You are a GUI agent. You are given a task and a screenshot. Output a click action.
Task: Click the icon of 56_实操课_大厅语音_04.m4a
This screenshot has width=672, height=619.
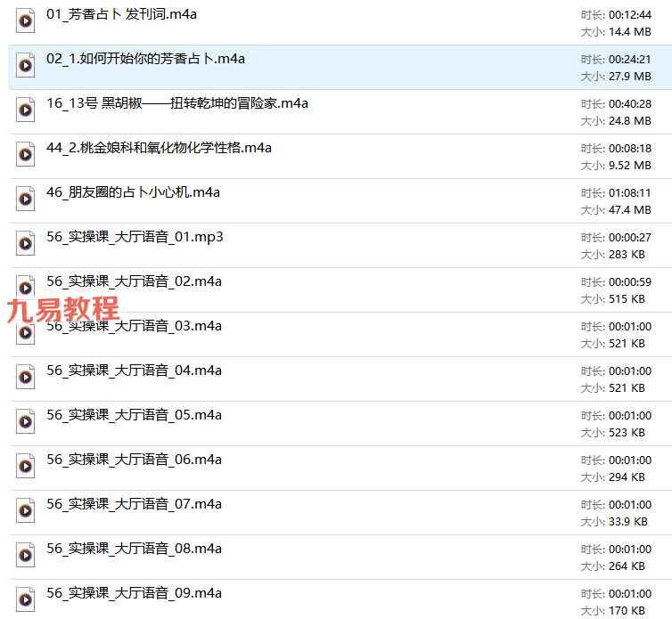pos(25,378)
